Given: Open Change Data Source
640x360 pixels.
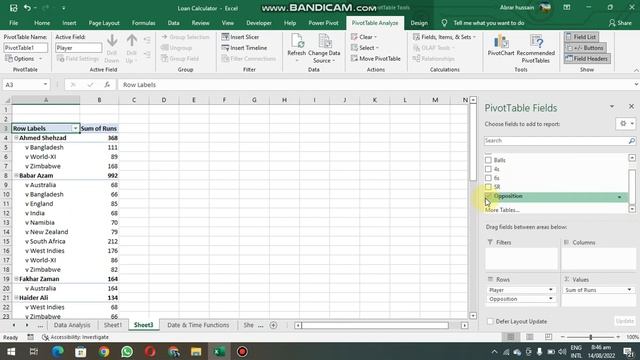Looking at the screenshot, I should click(324, 49).
